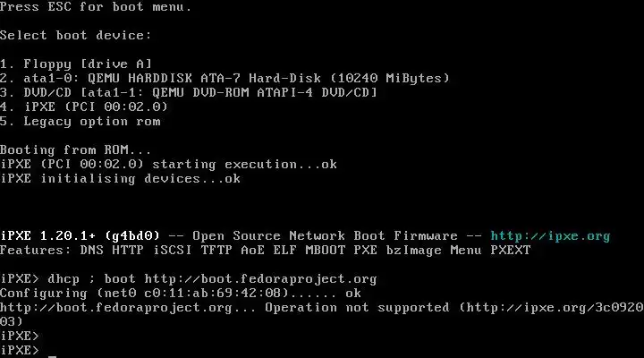Click the http://boot.fedoraproject.org URL in command
This screenshot has width=644, height=358.
tap(260, 279)
